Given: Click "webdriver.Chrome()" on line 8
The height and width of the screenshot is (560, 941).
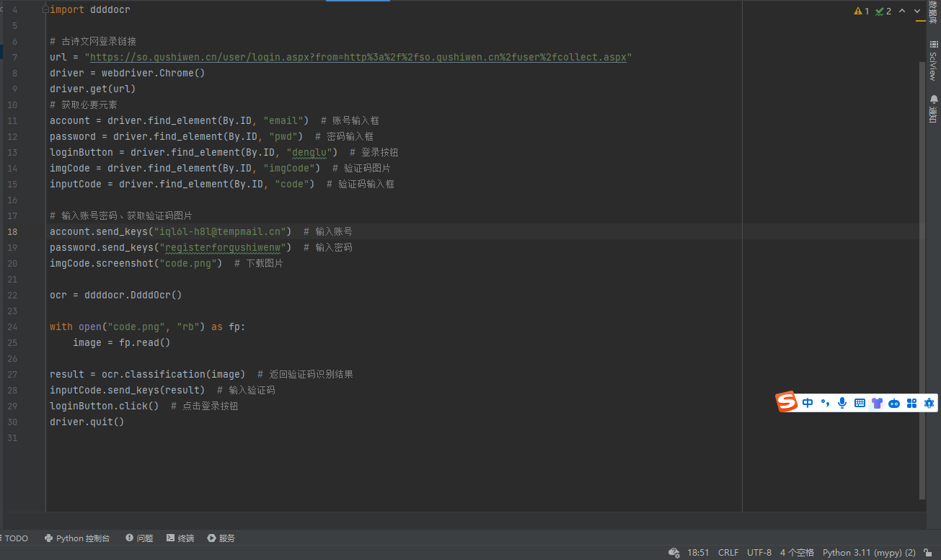Looking at the screenshot, I should point(154,73).
